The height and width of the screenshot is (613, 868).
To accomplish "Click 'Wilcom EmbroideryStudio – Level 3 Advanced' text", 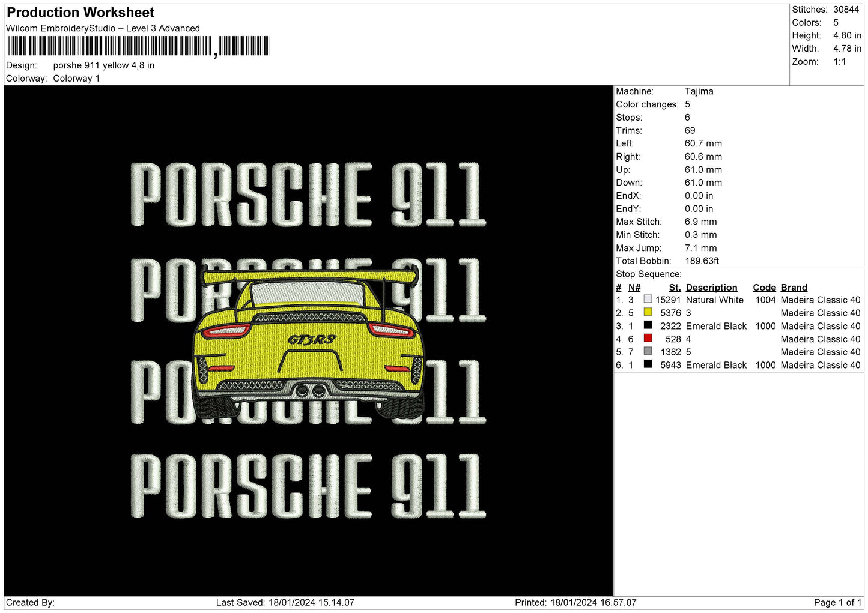I will [x=103, y=28].
